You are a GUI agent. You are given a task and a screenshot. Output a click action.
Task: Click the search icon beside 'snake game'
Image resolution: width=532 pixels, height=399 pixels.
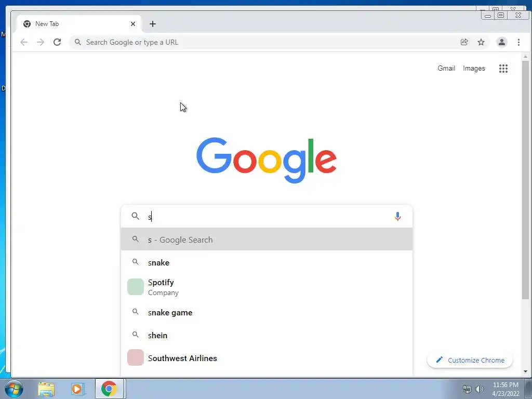coord(136,312)
